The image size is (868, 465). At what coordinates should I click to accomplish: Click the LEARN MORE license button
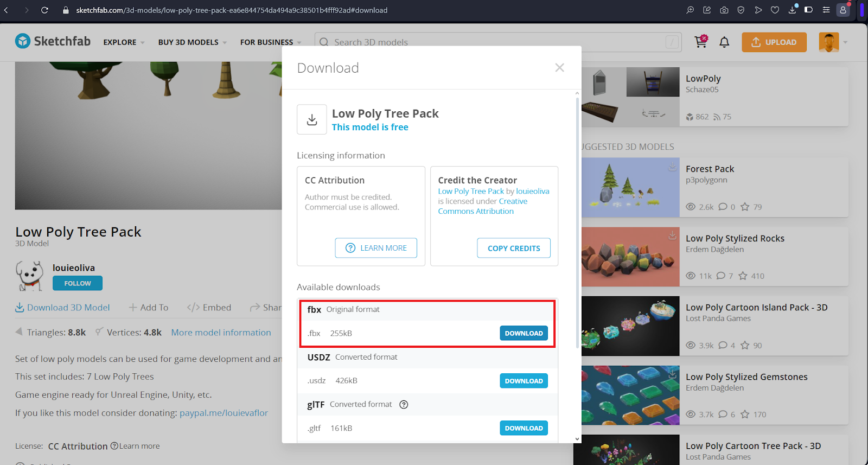(x=376, y=248)
